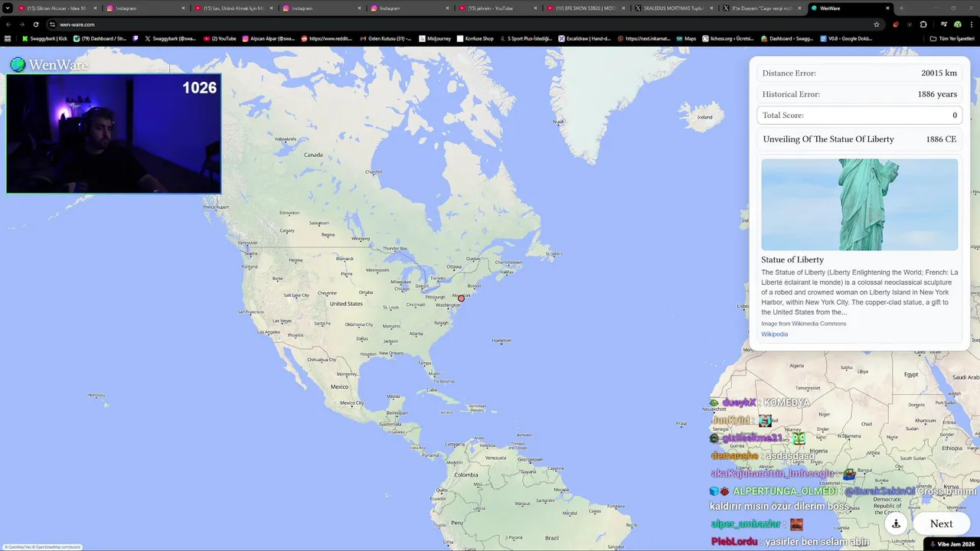Open the Gelen Kutusu Gmail bookmark
Viewport: 980px width, 551px height.
(386, 38)
